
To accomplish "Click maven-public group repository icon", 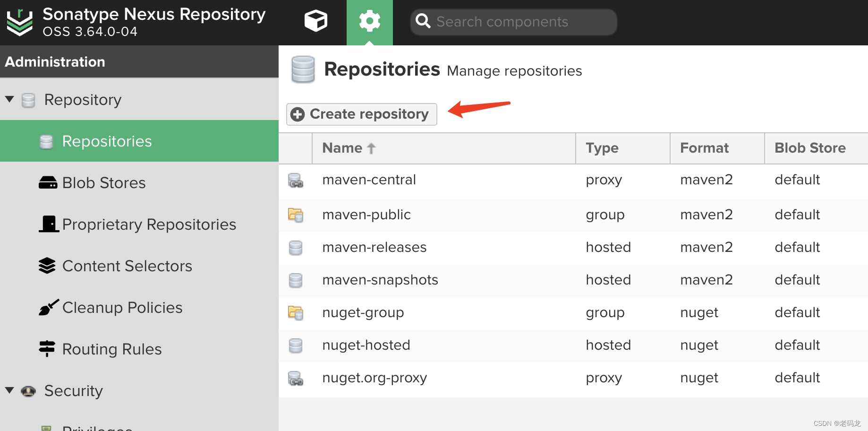I will point(296,215).
